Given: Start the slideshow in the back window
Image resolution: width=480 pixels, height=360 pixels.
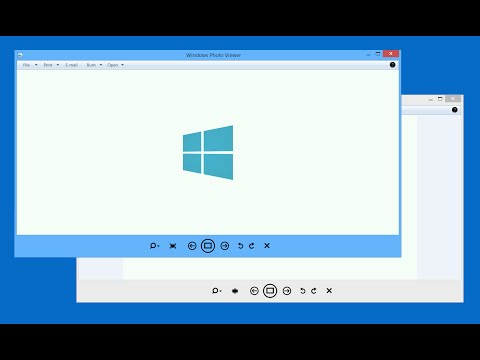Looking at the screenshot, I should pos(270,291).
